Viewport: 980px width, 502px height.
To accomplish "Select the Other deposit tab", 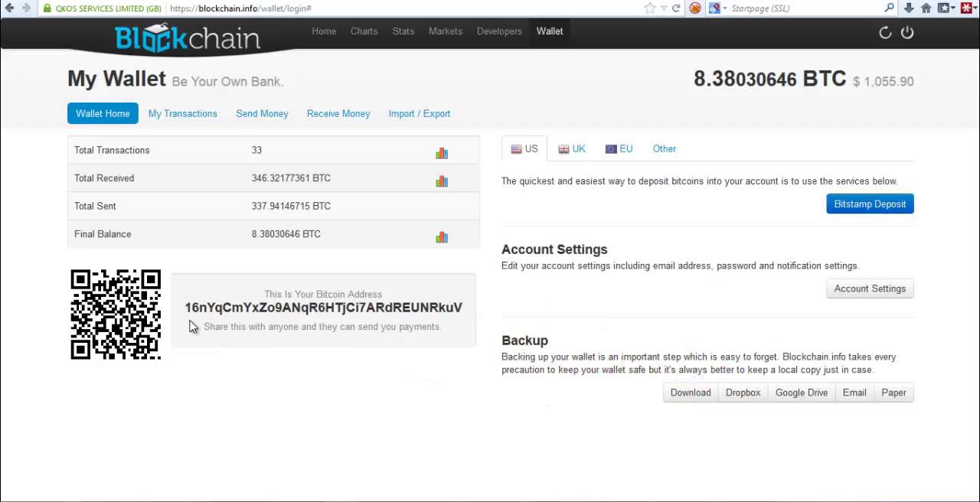I will point(665,148).
